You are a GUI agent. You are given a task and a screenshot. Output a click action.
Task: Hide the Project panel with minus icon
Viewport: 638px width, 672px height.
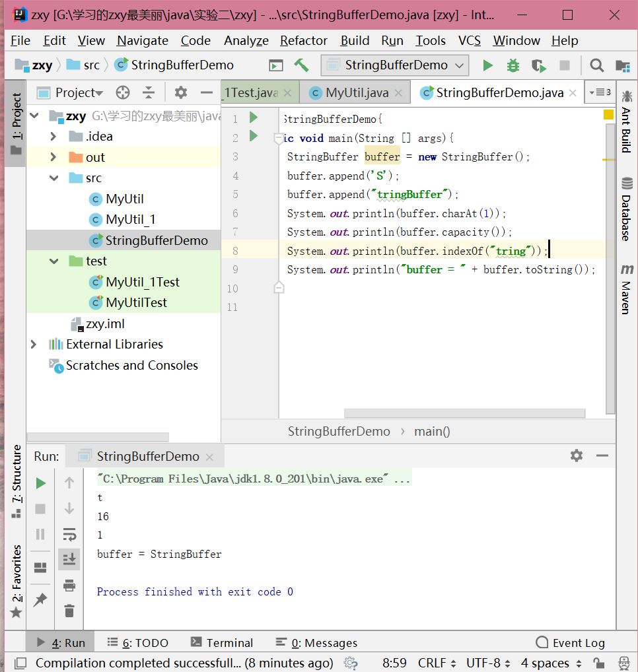click(x=206, y=92)
